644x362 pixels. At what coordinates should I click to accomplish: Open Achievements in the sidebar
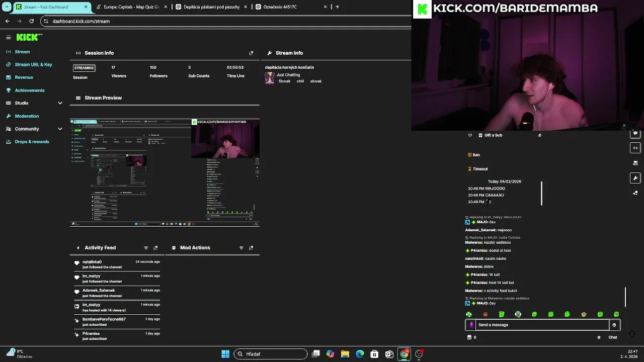[x=30, y=90]
